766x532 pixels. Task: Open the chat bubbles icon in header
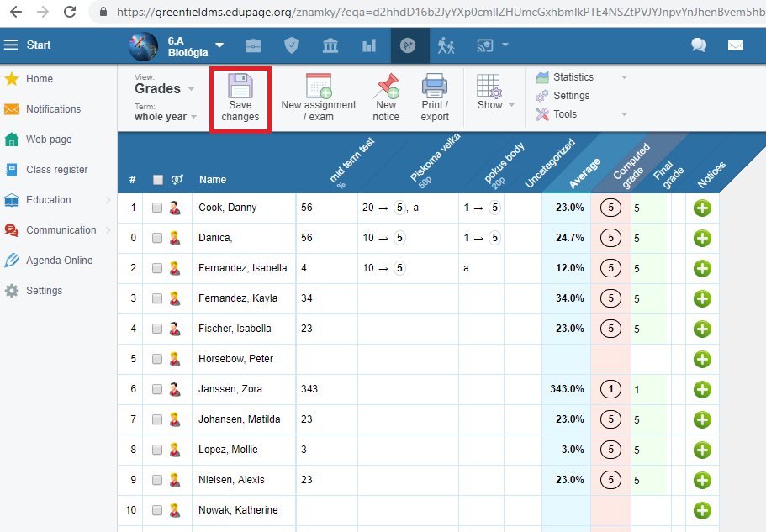[699, 45]
